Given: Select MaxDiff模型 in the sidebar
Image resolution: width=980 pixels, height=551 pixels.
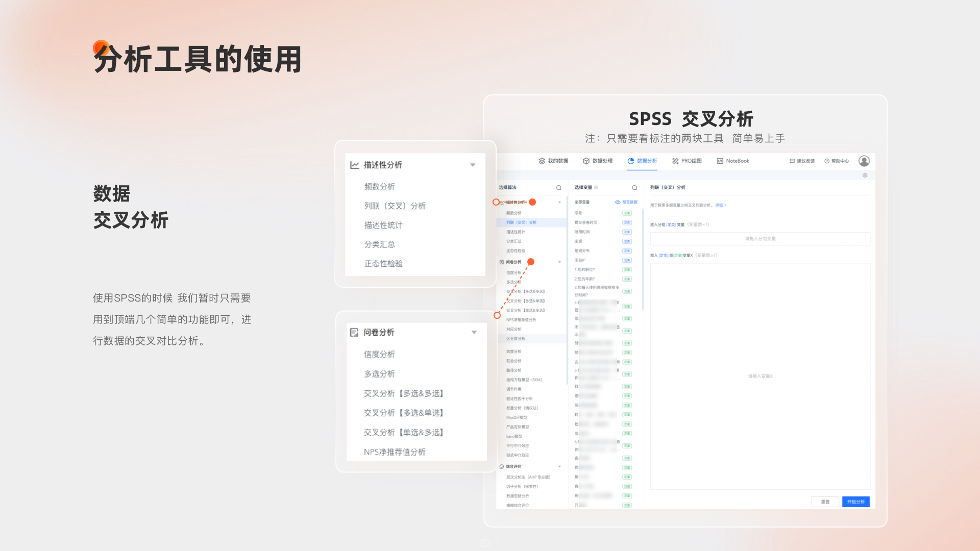Looking at the screenshot, I should tap(517, 418).
